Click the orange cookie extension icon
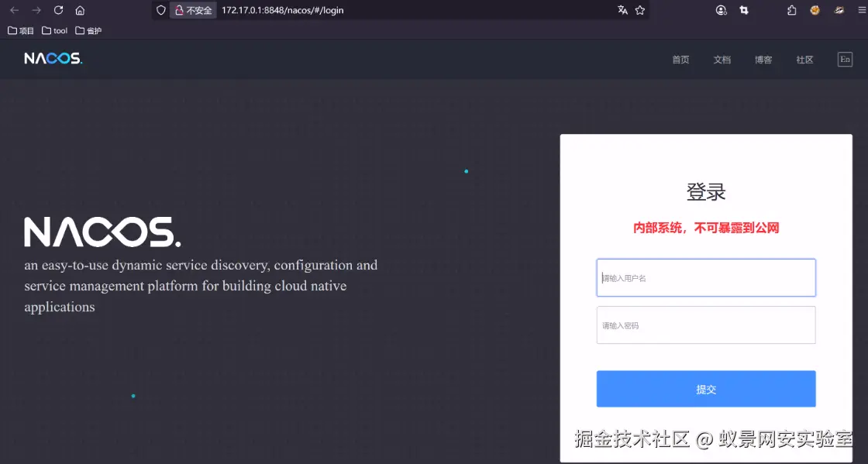This screenshot has width=868, height=464. coord(815,10)
